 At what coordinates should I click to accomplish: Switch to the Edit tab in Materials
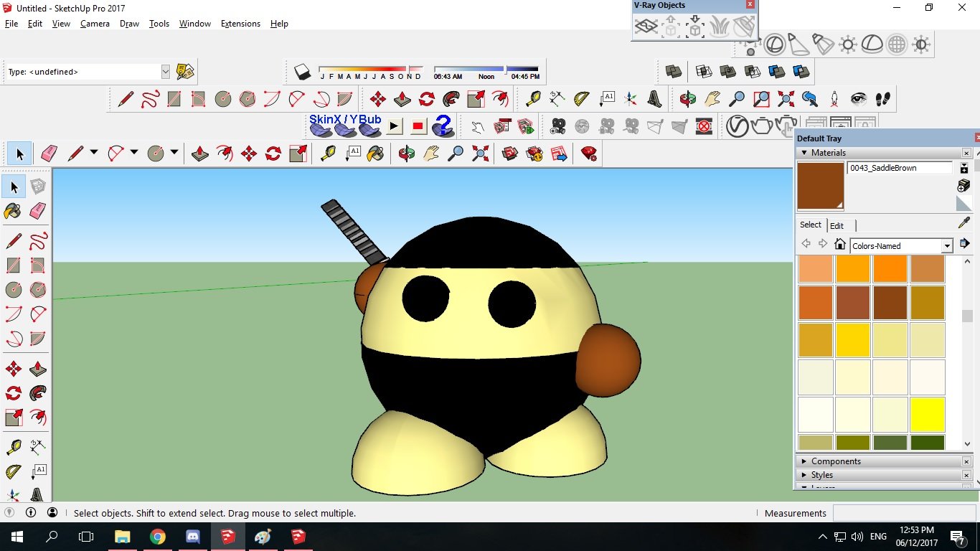(837, 225)
